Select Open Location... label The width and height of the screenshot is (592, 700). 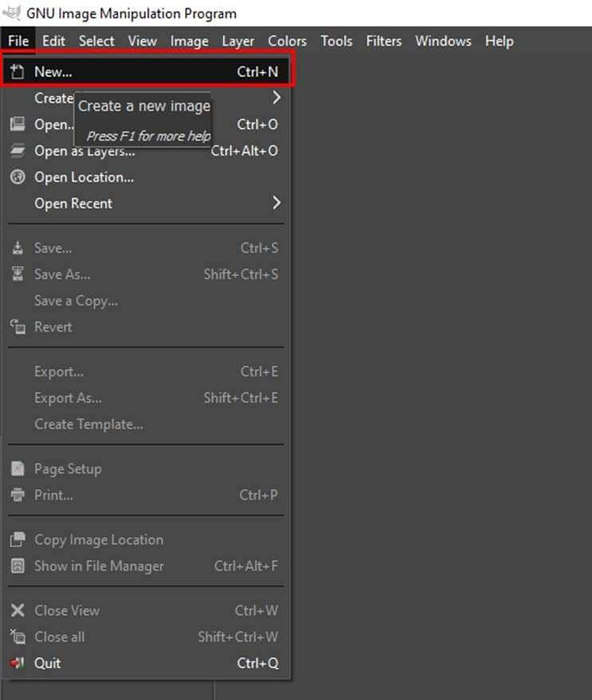pyautogui.click(x=84, y=178)
